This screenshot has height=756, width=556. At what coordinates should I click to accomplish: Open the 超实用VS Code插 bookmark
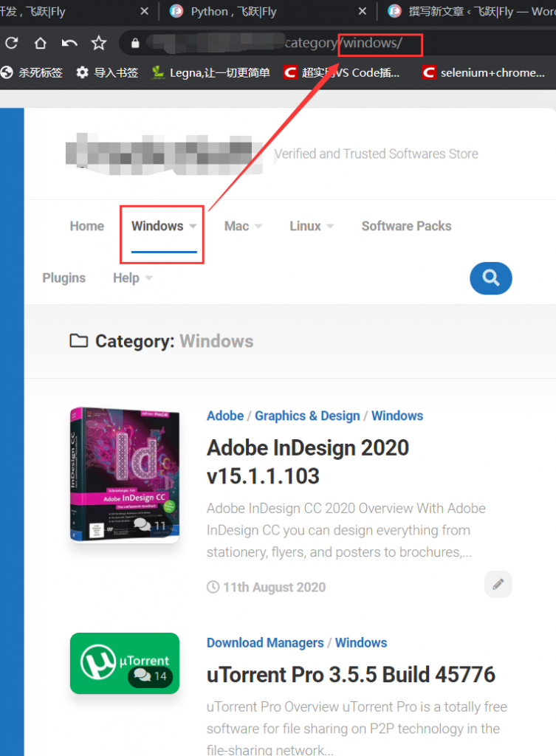point(341,73)
